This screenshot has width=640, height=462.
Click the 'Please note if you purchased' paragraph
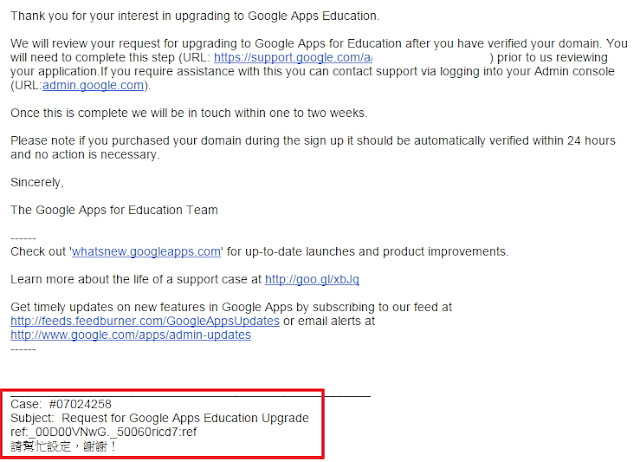coord(313,147)
